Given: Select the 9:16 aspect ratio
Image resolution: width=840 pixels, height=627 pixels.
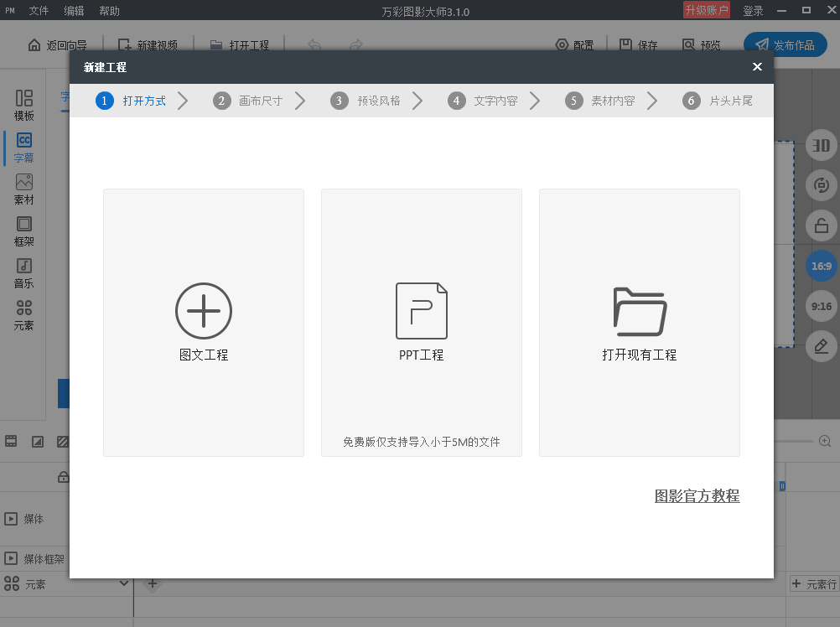Looking at the screenshot, I should (822, 306).
